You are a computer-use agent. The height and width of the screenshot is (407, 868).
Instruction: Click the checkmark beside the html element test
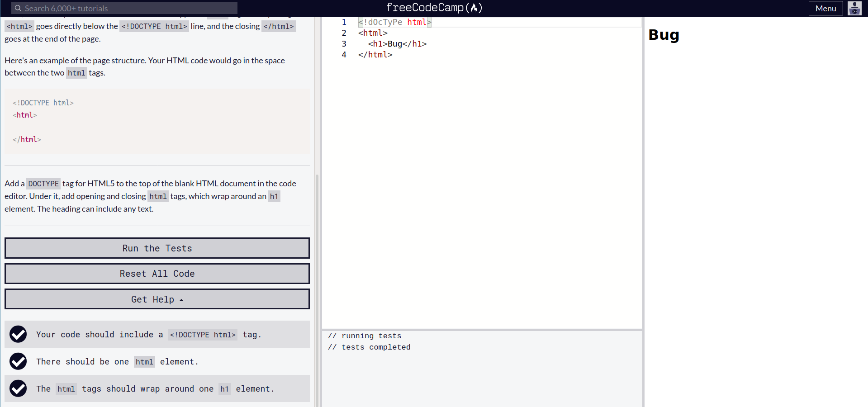(x=18, y=361)
